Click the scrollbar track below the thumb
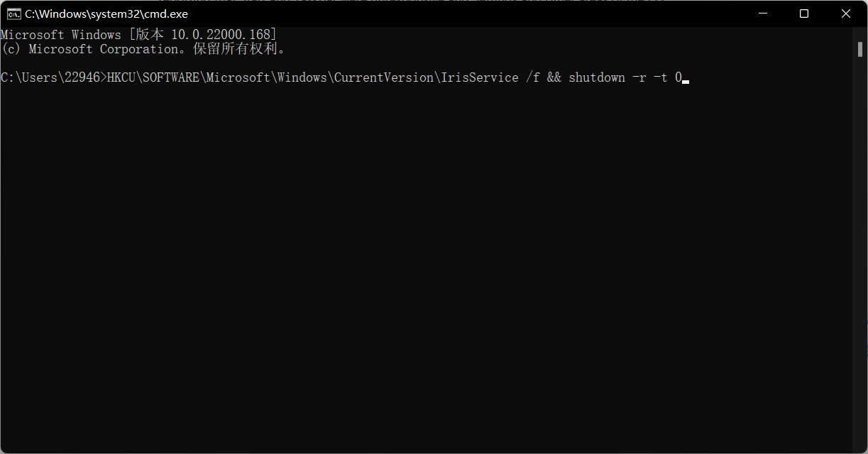868x454 pixels. 861,249
